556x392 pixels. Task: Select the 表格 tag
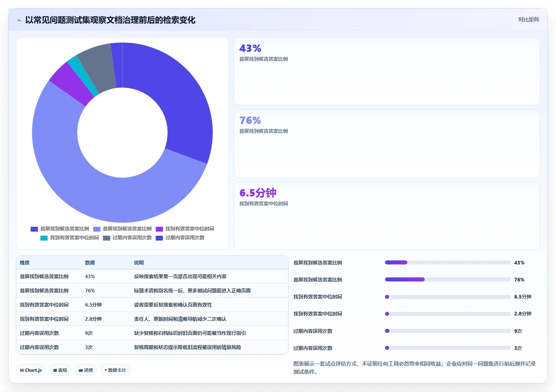[60, 370]
